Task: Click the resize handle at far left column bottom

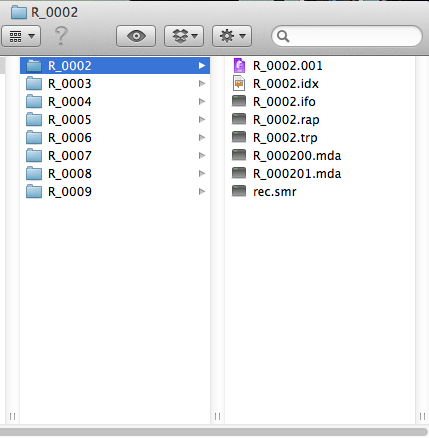Action: point(12,416)
